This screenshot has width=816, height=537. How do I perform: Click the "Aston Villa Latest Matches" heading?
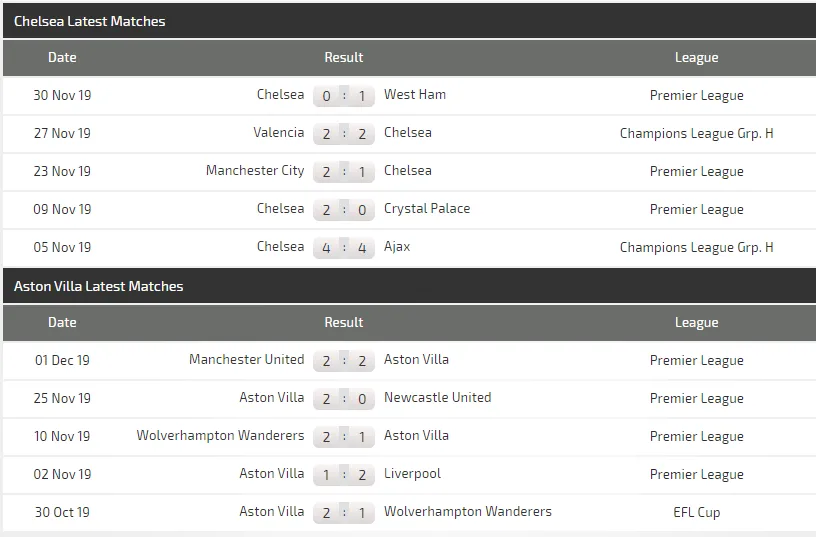(x=99, y=286)
